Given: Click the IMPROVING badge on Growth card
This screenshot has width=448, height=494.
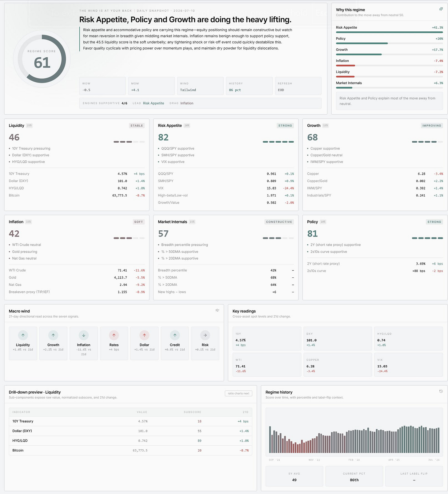Looking at the screenshot, I should (432, 126).
